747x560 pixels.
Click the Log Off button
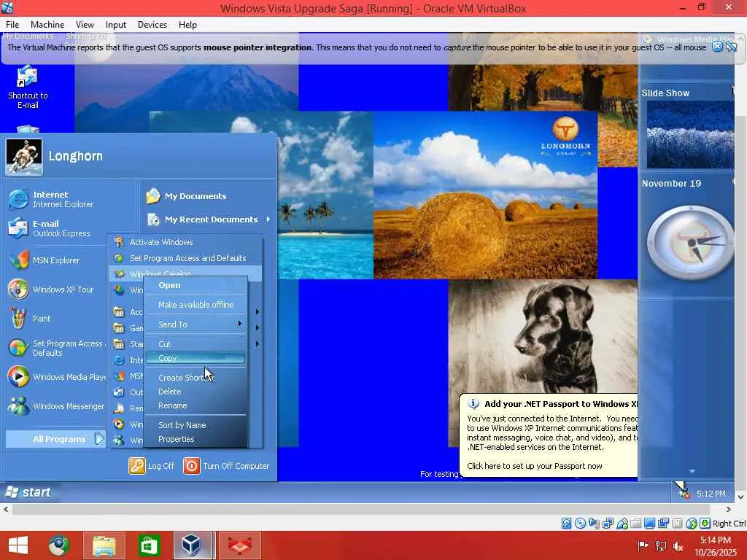coord(152,466)
